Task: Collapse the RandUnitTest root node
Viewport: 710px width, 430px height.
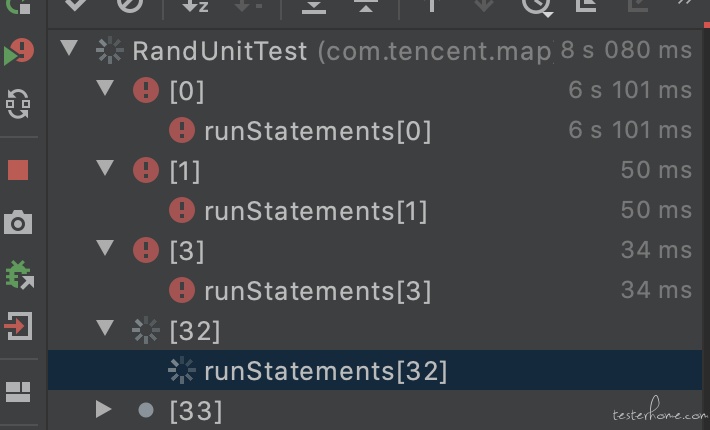Action: coord(69,48)
